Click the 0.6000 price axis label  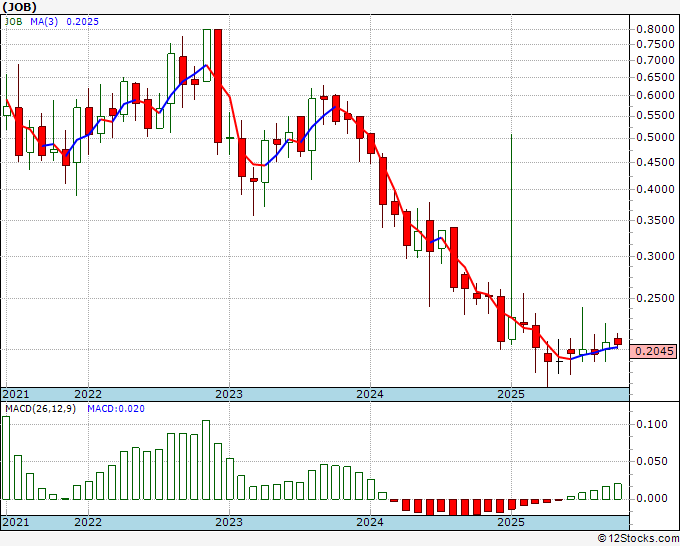655,95
